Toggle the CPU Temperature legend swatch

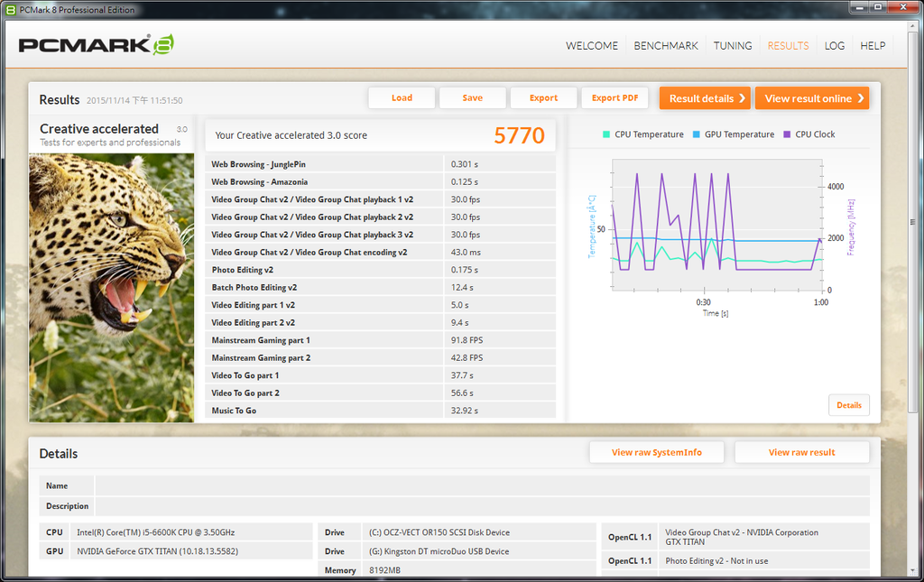pos(606,134)
